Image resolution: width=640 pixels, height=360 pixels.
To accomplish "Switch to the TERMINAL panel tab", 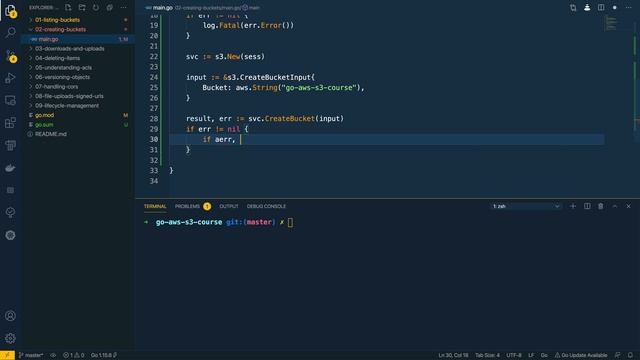I will (x=155, y=206).
